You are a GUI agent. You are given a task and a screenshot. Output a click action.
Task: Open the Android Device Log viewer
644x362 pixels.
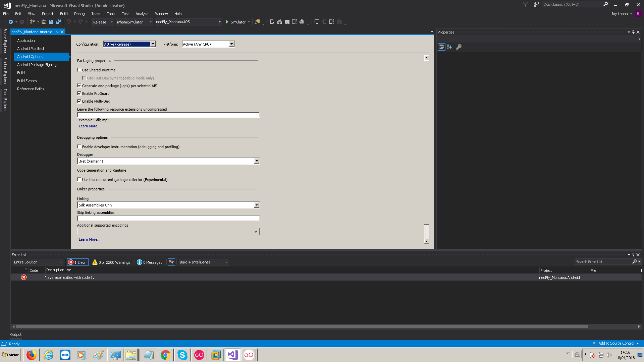coord(294,22)
